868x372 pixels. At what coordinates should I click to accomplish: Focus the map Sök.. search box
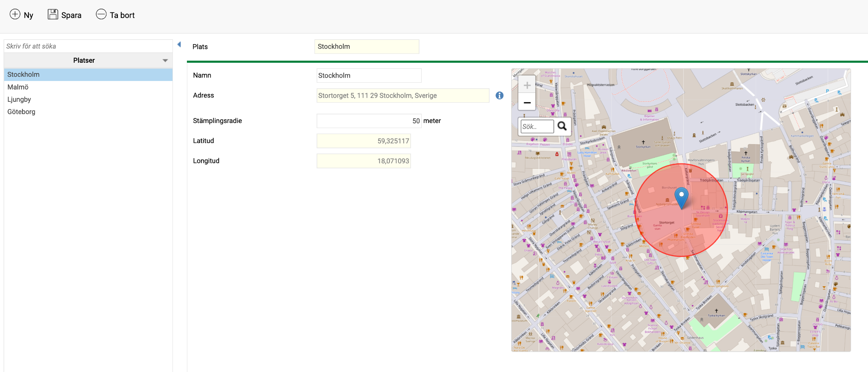point(537,126)
